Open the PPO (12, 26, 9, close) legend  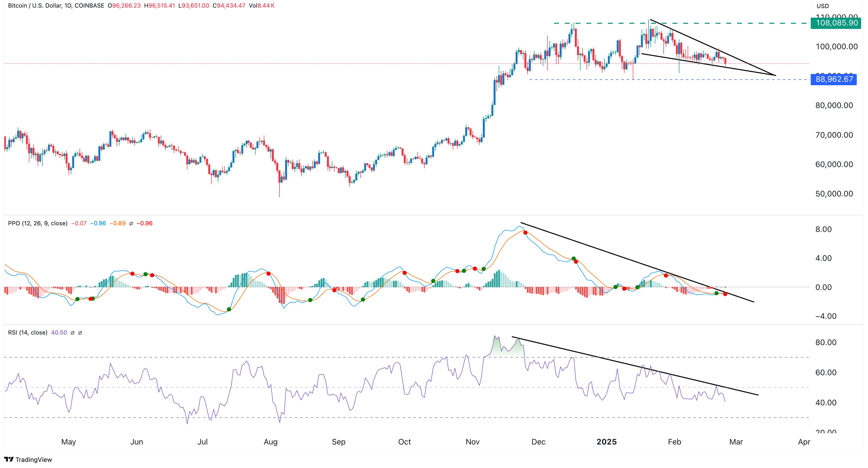[x=38, y=224]
